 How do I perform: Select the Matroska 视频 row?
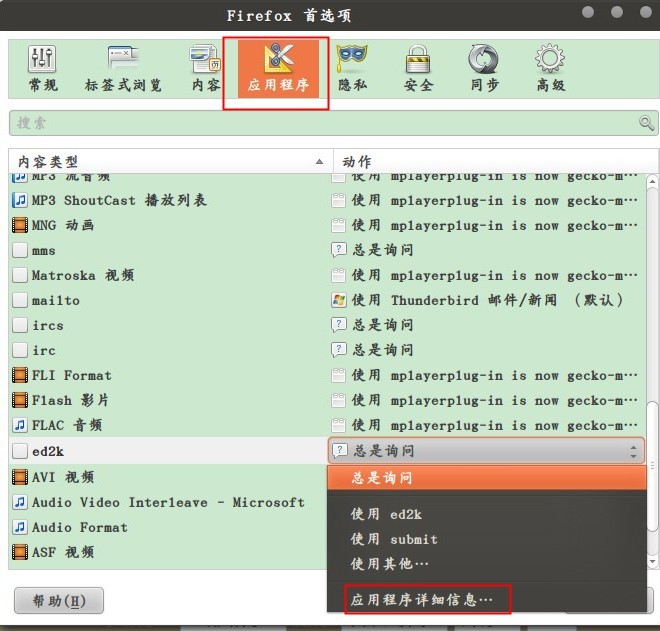click(168, 275)
